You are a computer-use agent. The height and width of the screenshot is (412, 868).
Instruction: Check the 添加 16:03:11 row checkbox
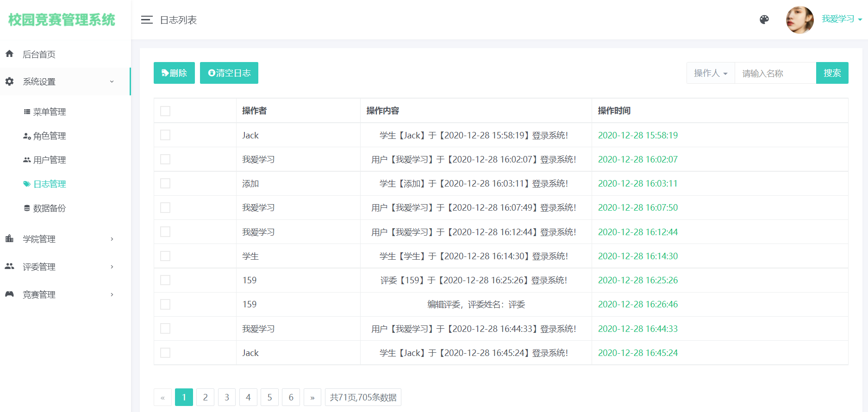pyautogui.click(x=165, y=183)
